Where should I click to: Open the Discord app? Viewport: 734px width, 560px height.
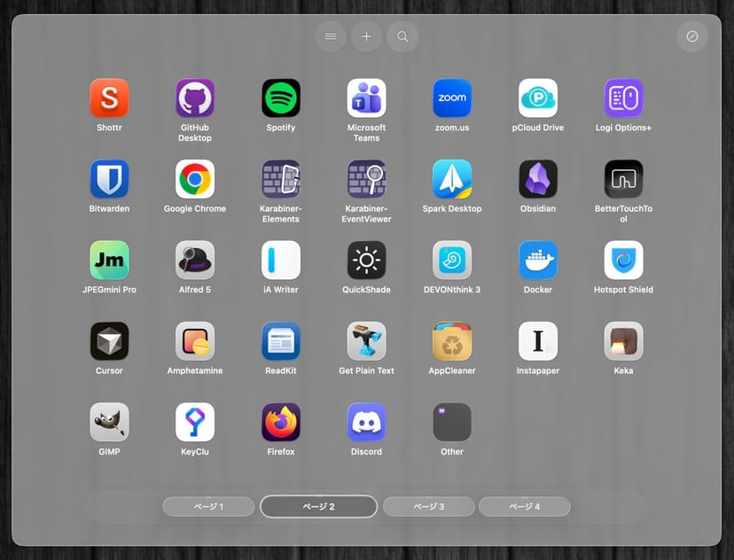point(366,423)
